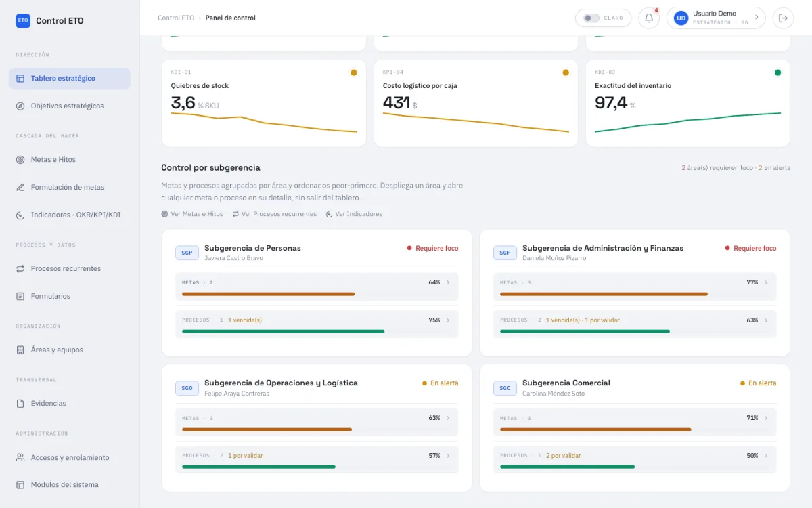
Task: Open the Quiebres de stock indicator card
Action: click(x=264, y=103)
